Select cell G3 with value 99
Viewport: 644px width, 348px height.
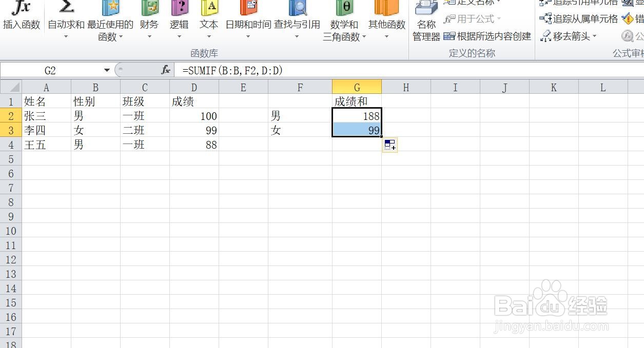pos(357,130)
